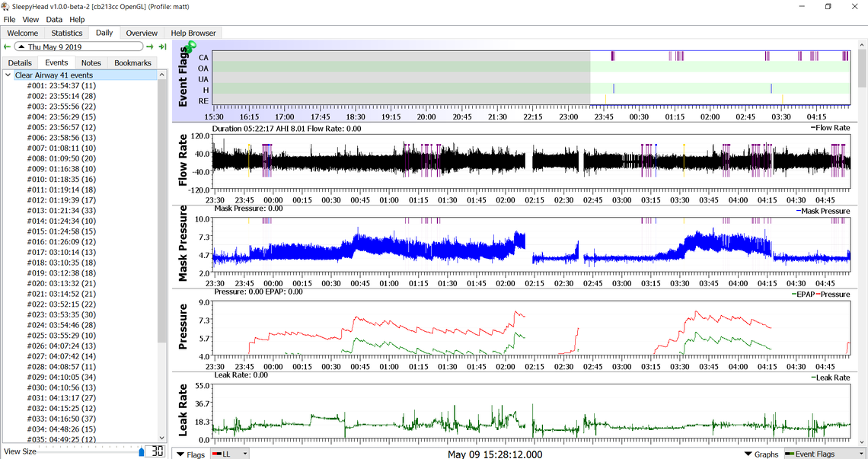
Task: Open the Flags dropdown menu
Action: point(192,454)
